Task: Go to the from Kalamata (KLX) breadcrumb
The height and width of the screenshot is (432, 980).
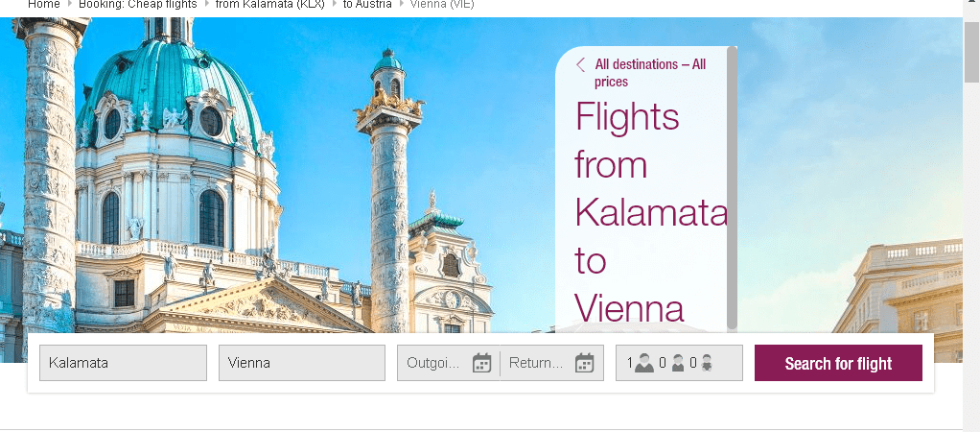Action: point(270,5)
